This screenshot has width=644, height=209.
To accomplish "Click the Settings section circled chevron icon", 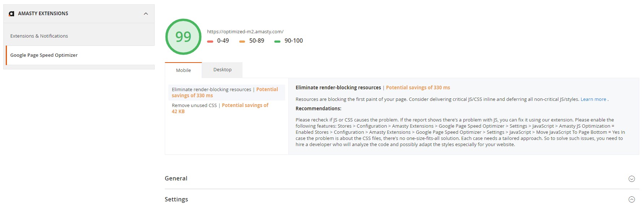I will pyautogui.click(x=631, y=199).
